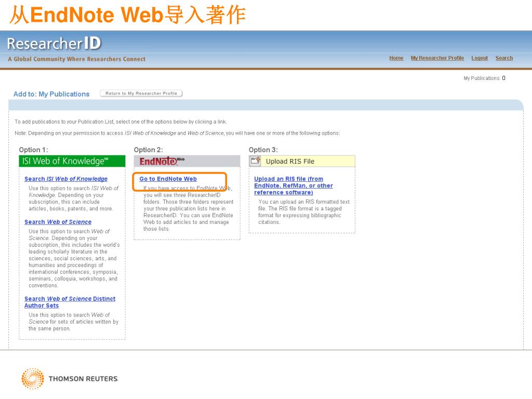
Task: Click the three ResearcherID folders description
Action: pos(188,209)
